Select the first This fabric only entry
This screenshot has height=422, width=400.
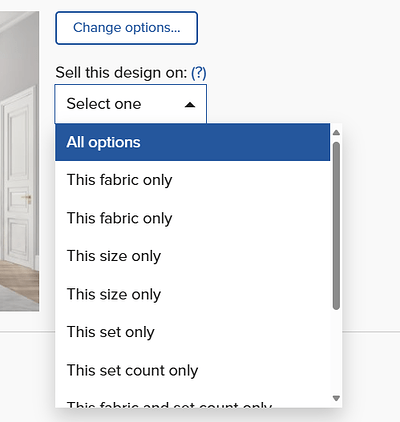click(x=193, y=180)
